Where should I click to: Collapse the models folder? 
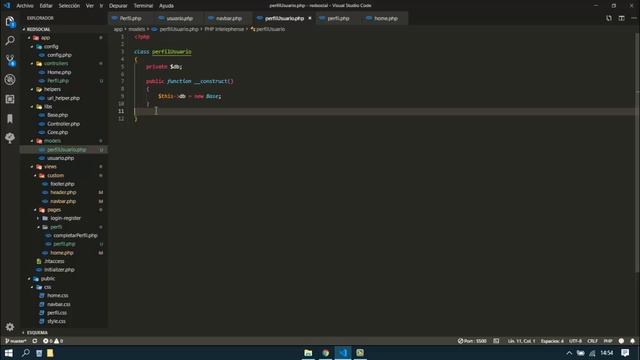click(52, 141)
